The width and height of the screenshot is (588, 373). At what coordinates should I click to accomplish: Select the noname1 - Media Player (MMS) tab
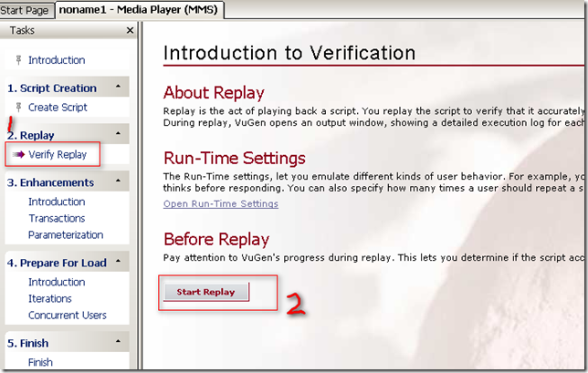pyautogui.click(x=139, y=10)
